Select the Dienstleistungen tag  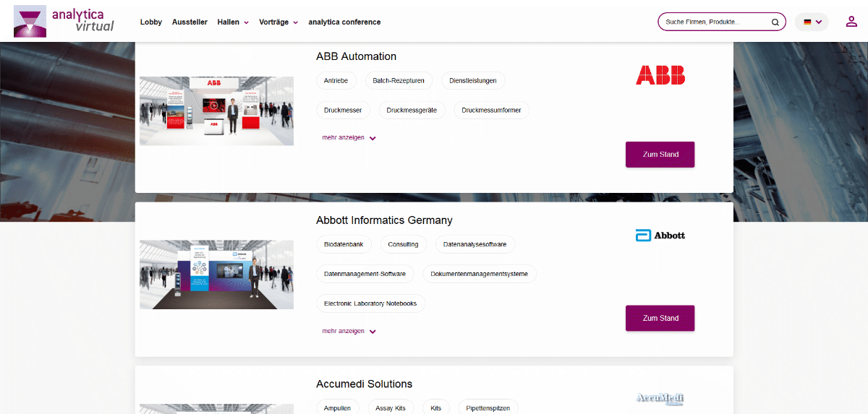pos(473,81)
